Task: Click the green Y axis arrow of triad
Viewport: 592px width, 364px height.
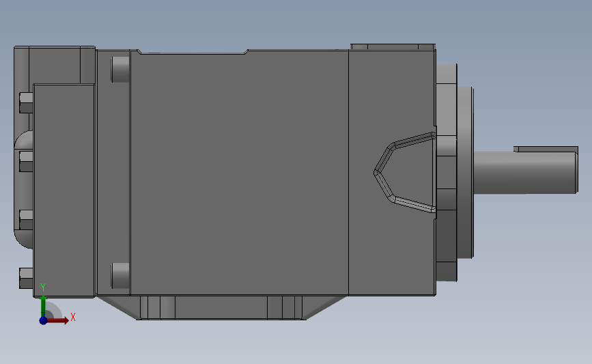Action: (x=43, y=306)
